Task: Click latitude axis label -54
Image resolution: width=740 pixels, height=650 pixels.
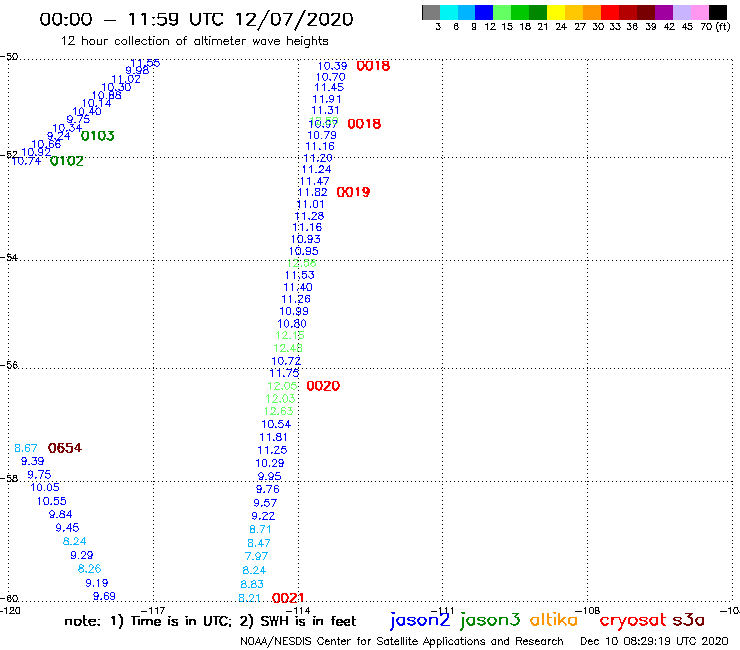Action: [x=9, y=258]
